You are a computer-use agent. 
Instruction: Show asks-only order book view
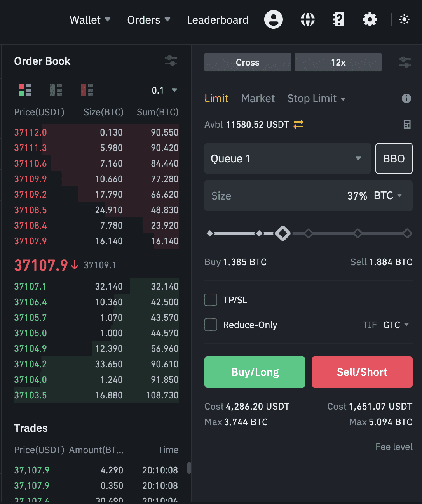click(x=87, y=90)
